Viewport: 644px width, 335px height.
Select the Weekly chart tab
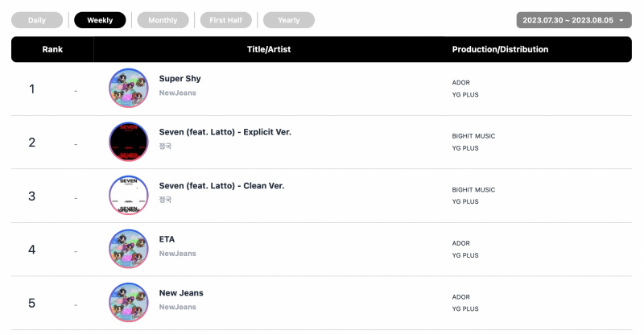pyautogui.click(x=100, y=20)
